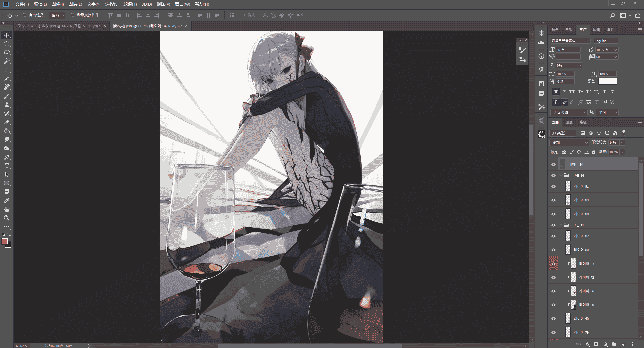The height and width of the screenshot is (348, 644).
Task: Open the layer blend mode dropdown
Action: 570,142
